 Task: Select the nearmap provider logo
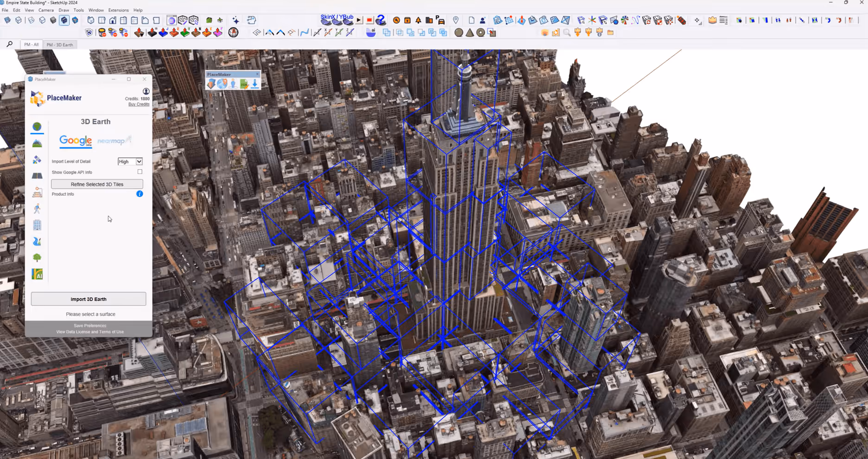pyautogui.click(x=114, y=140)
